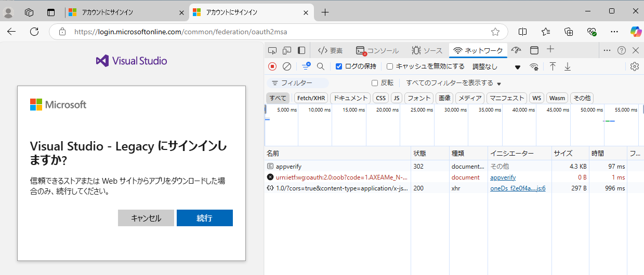Filter requests by CSS

381,98
